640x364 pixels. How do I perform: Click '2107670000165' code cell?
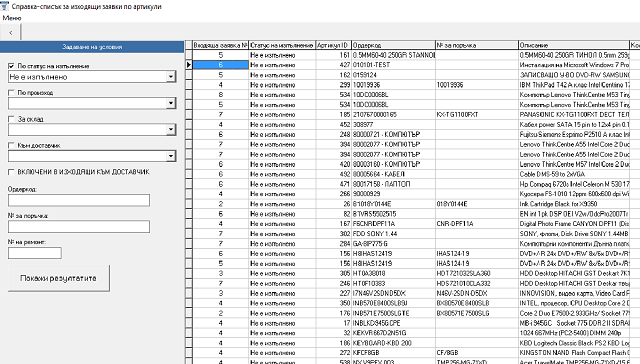(x=393, y=115)
